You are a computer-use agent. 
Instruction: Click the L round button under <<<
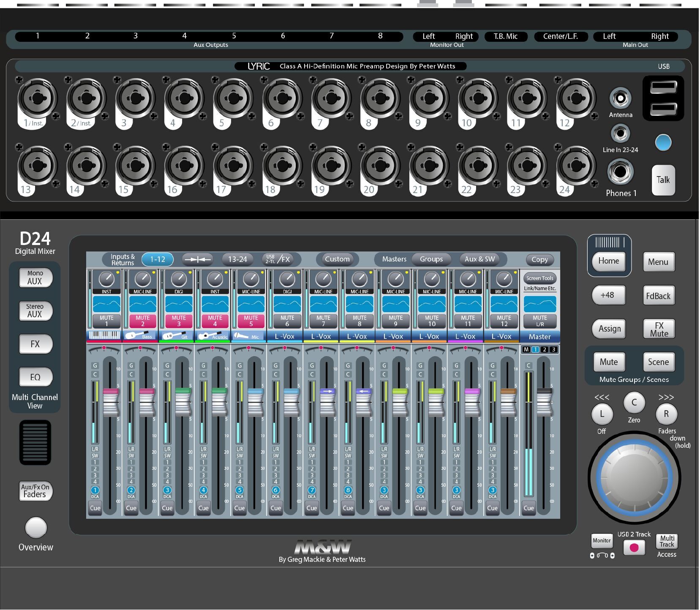coord(602,414)
